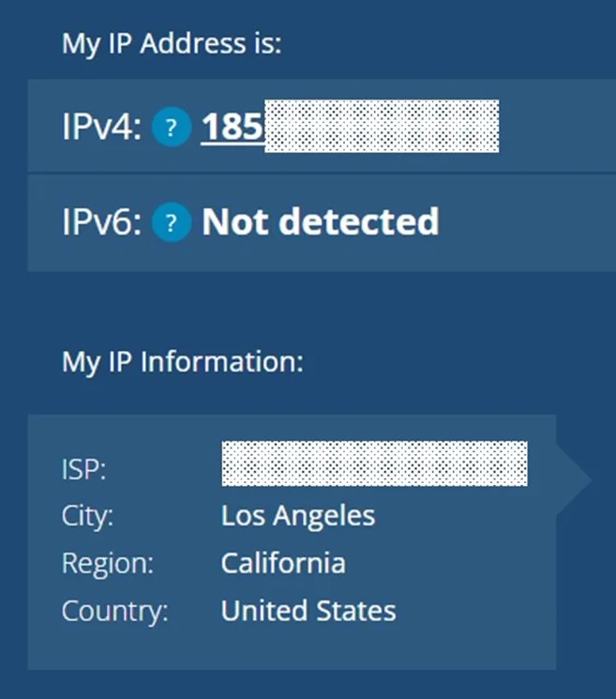Click the 'My IP Address is:' heading

[x=172, y=44]
